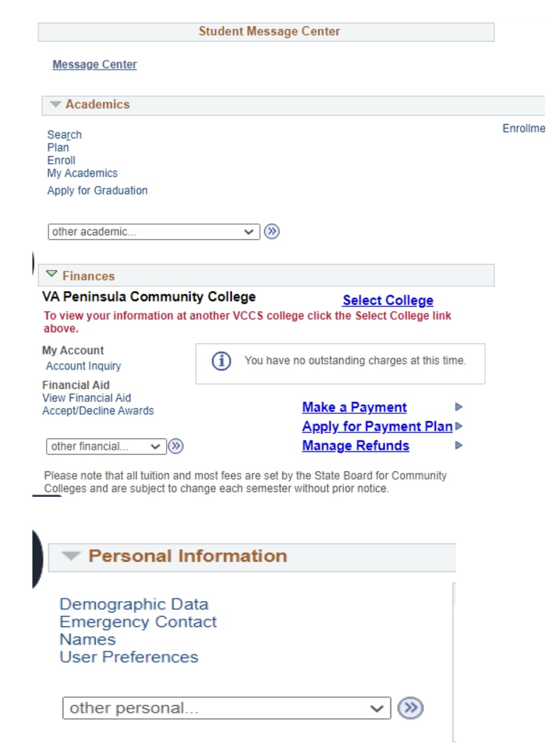This screenshot has height=756, width=551.
Task: Click the info icon in the charges notice
Action: click(x=221, y=361)
